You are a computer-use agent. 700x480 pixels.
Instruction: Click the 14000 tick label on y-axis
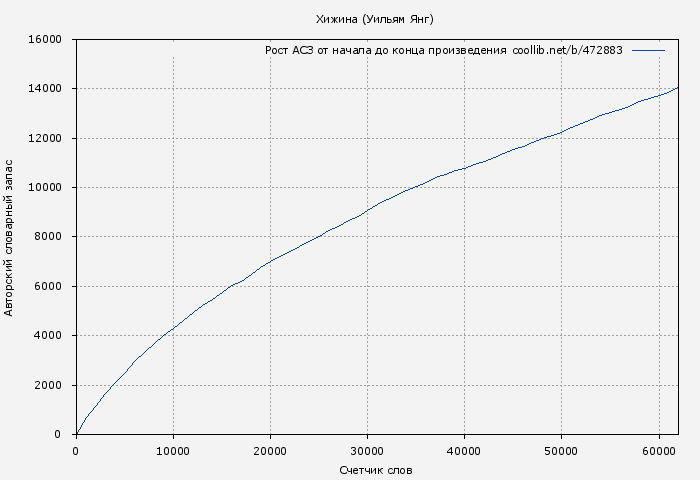(x=46, y=89)
